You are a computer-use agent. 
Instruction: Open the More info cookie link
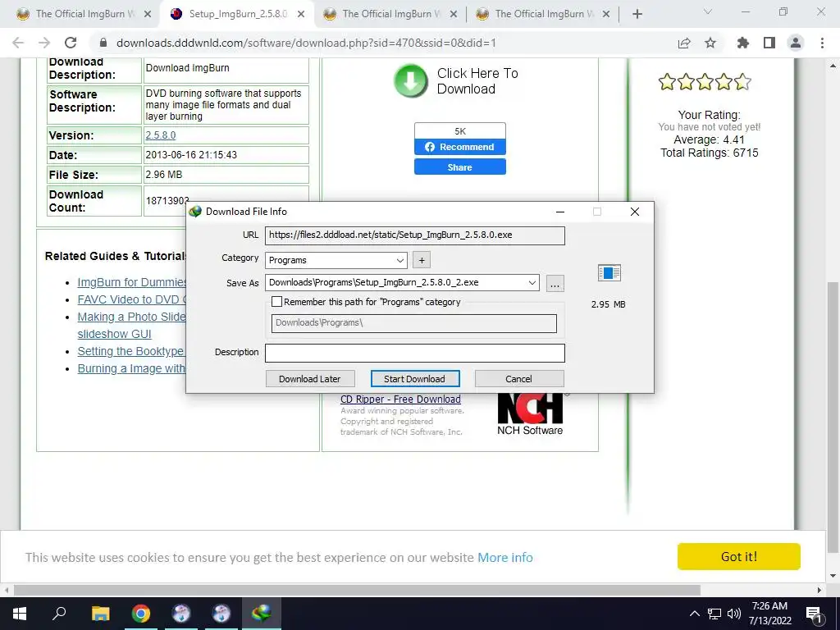[x=505, y=558]
